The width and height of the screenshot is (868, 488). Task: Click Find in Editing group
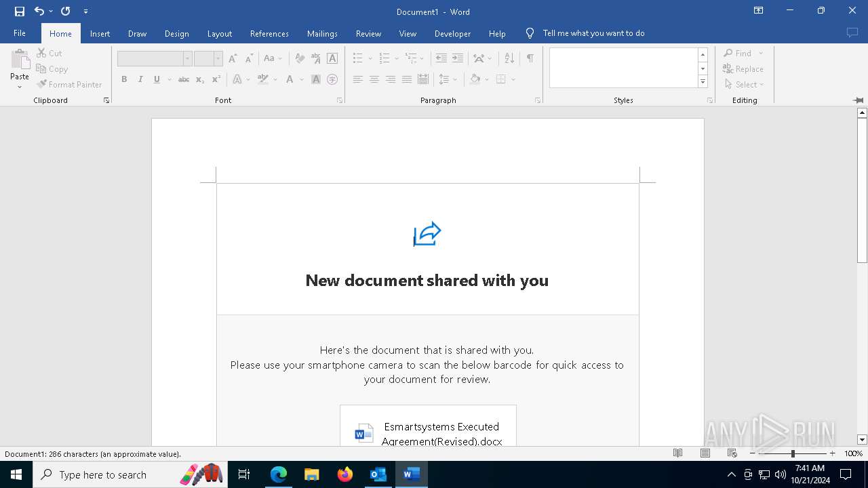(x=738, y=53)
